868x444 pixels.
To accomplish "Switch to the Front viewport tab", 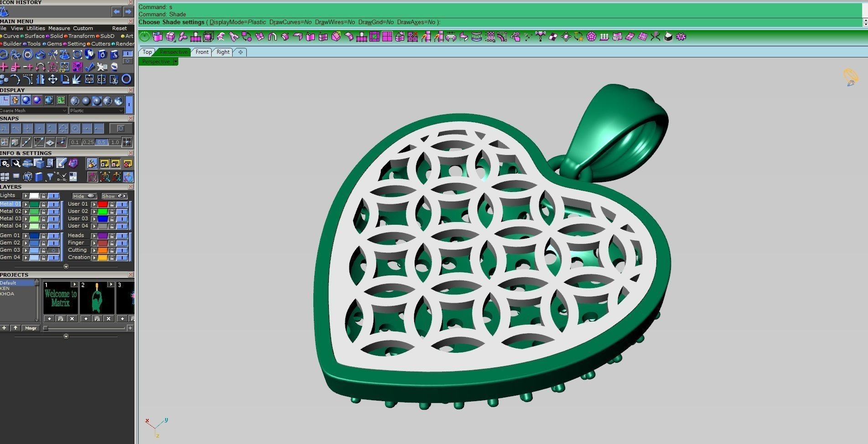I will 202,52.
